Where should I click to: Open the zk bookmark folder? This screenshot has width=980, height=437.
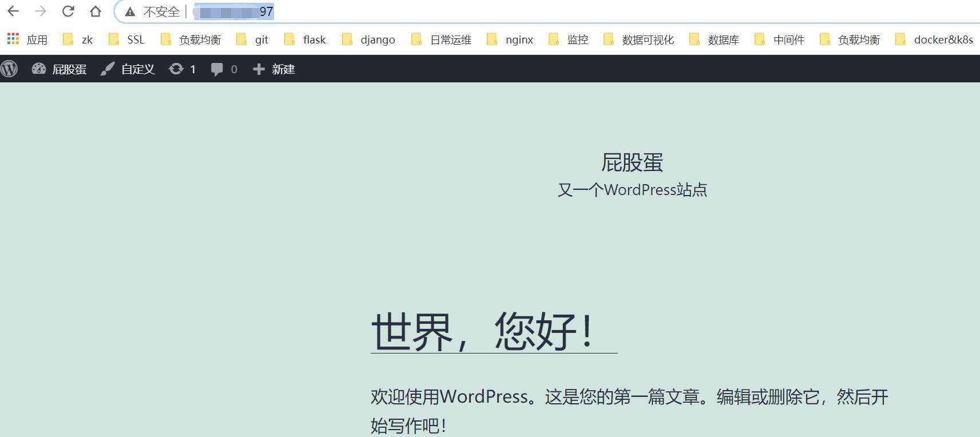pyautogui.click(x=78, y=39)
